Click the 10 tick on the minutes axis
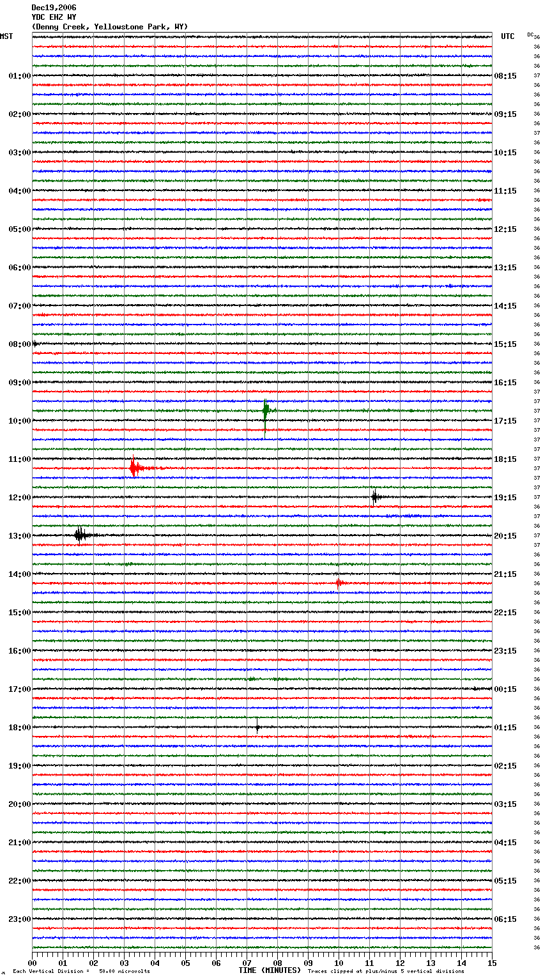Image resolution: width=543 pixels, height=980 pixels. tap(339, 963)
